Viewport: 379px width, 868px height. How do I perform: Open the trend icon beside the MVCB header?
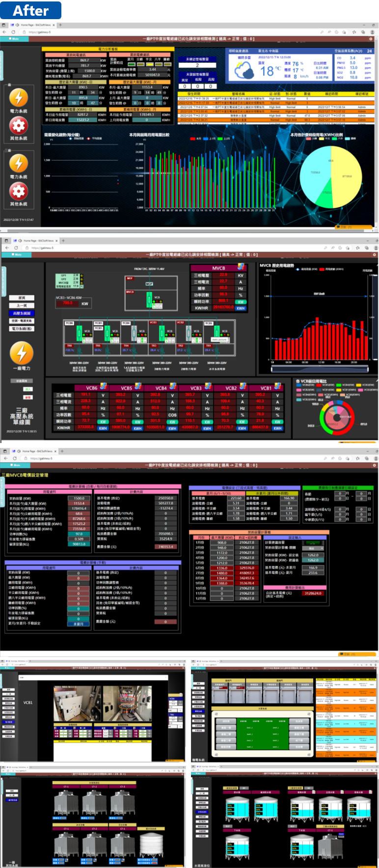241,267
